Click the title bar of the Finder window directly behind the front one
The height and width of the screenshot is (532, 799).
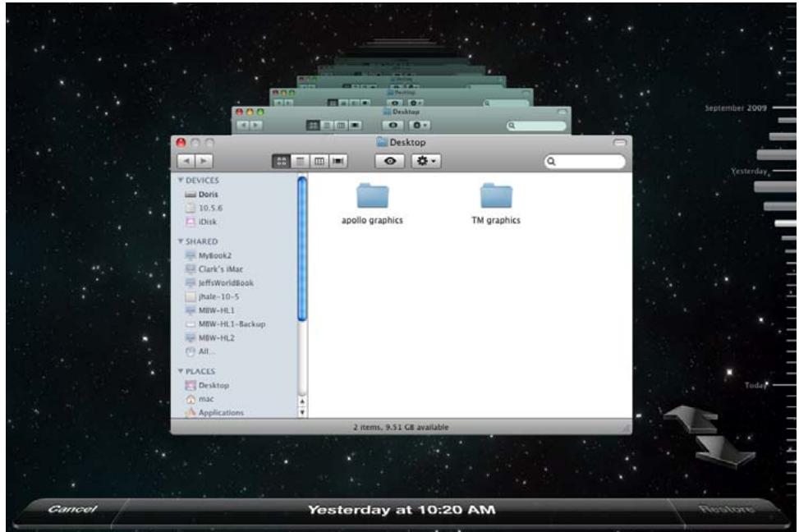click(401, 112)
